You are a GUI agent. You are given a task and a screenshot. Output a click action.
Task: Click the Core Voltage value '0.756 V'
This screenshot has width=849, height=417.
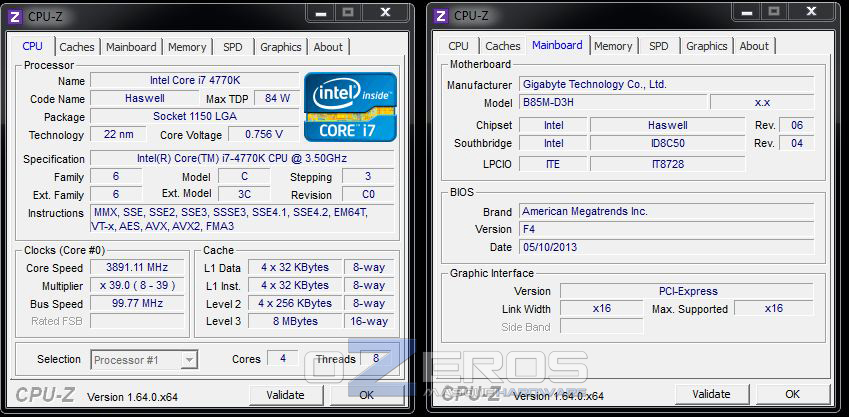[264, 134]
